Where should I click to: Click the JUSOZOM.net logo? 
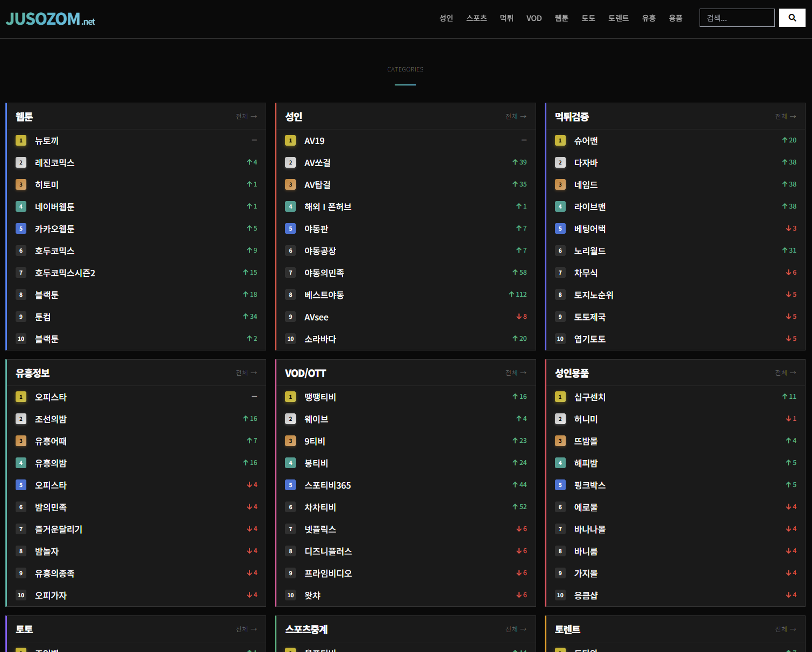point(50,19)
